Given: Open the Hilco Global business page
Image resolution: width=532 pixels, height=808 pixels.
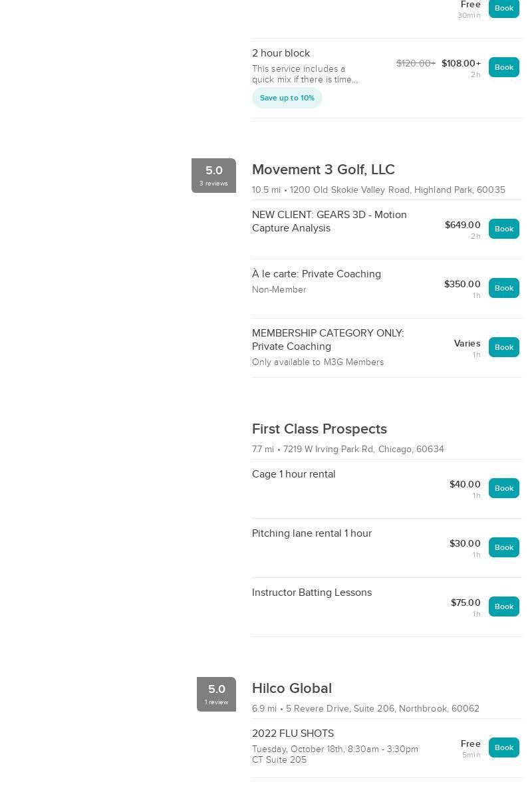Looking at the screenshot, I should pos(291,688).
